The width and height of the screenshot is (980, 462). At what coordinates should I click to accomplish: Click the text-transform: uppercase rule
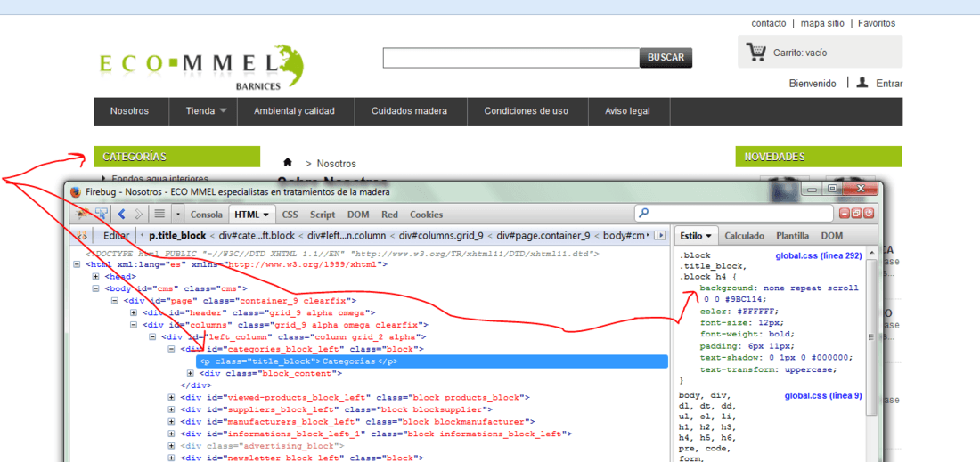point(768,369)
